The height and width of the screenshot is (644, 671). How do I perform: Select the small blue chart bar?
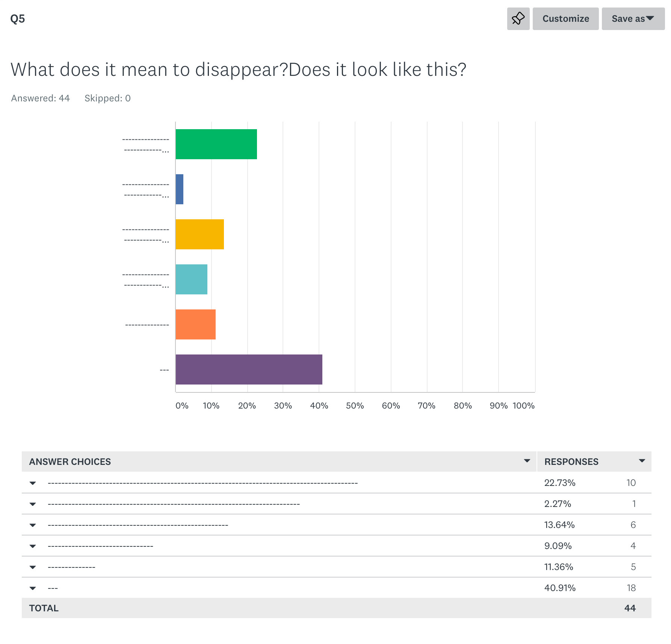tap(180, 189)
